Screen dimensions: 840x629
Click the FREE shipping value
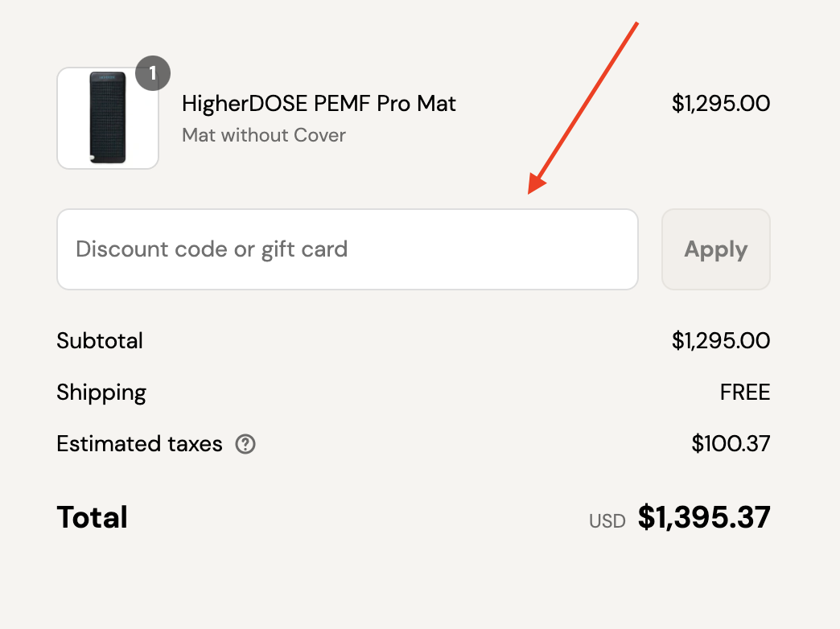744,393
